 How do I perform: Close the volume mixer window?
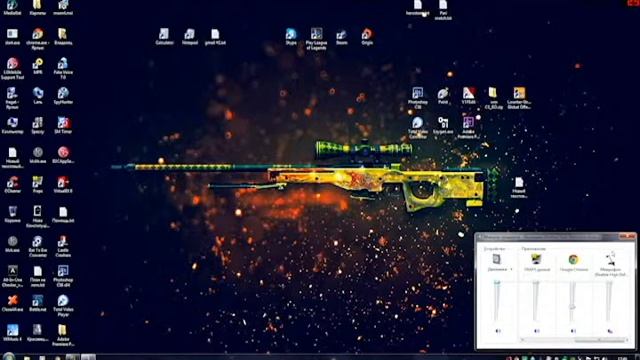[627, 236]
